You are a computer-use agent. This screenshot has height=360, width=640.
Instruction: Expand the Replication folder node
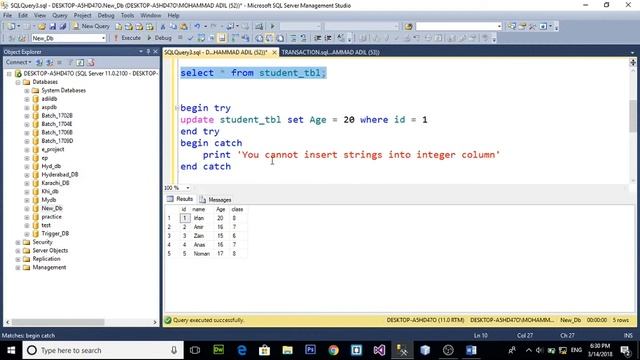18,259
